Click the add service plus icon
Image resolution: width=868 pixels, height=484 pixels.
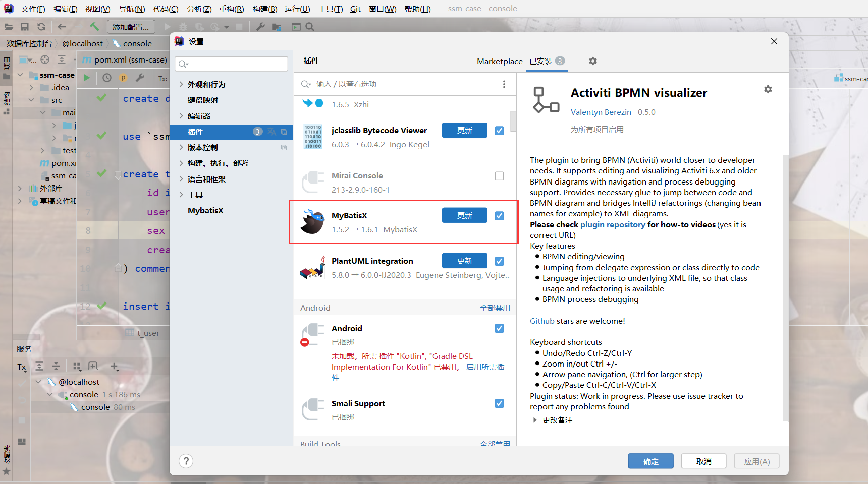pyautogui.click(x=115, y=367)
